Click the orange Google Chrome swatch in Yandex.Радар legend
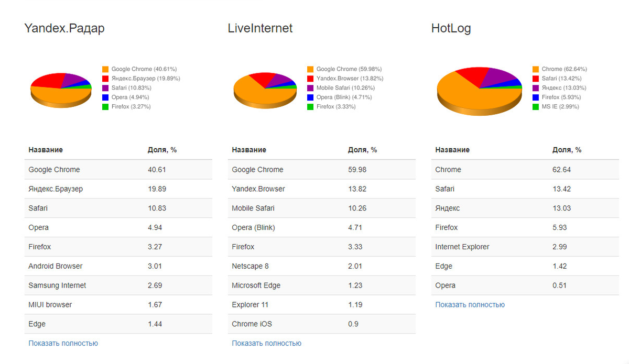 coord(105,69)
